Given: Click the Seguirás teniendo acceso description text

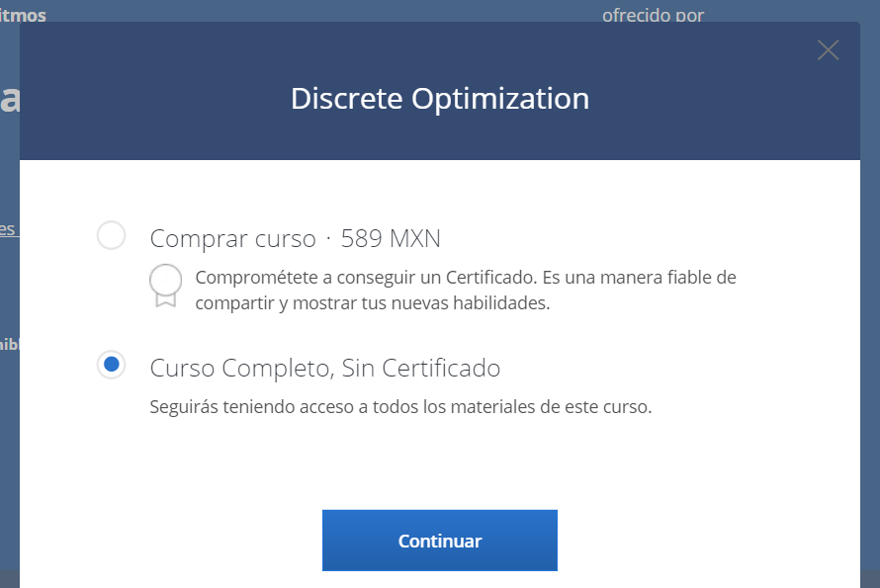Looking at the screenshot, I should click(400, 406).
